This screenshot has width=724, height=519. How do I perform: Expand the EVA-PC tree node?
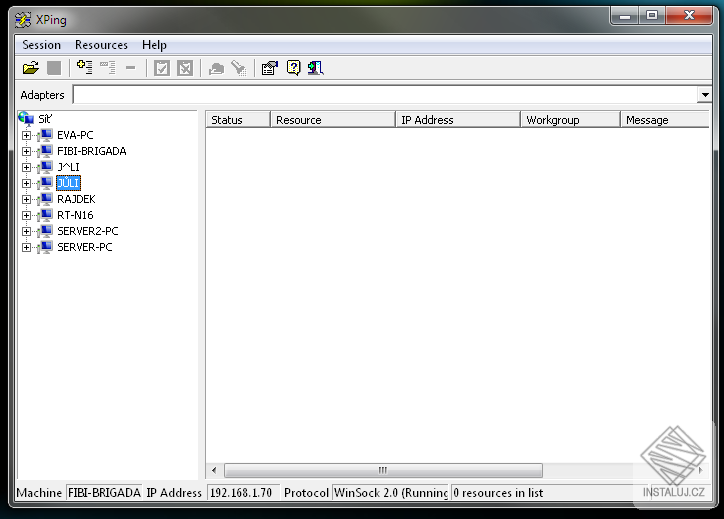[26, 135]
